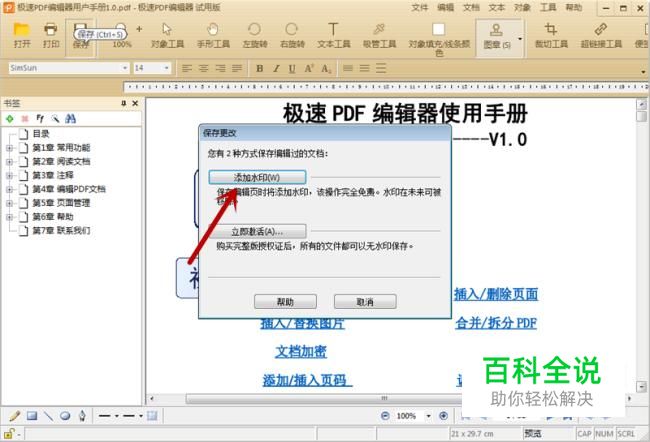Open 文件 menu
The image size is (650, 442).
(x=420, y=7)
